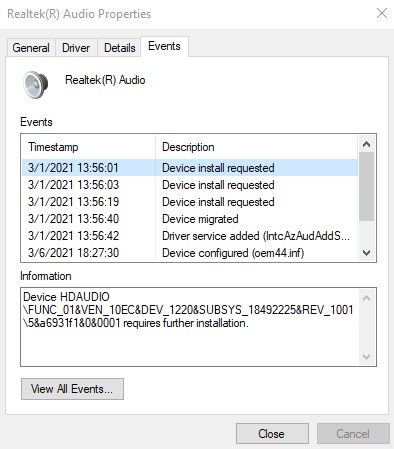Click the View All Events button
The image size is (394, 449).
click(x=72, y=389)
